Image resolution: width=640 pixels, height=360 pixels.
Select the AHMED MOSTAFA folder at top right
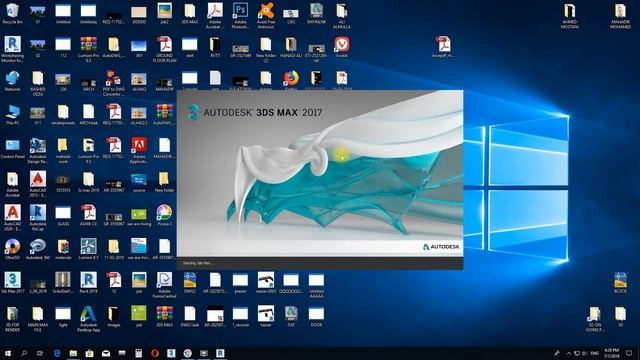(x=569, y=16)
